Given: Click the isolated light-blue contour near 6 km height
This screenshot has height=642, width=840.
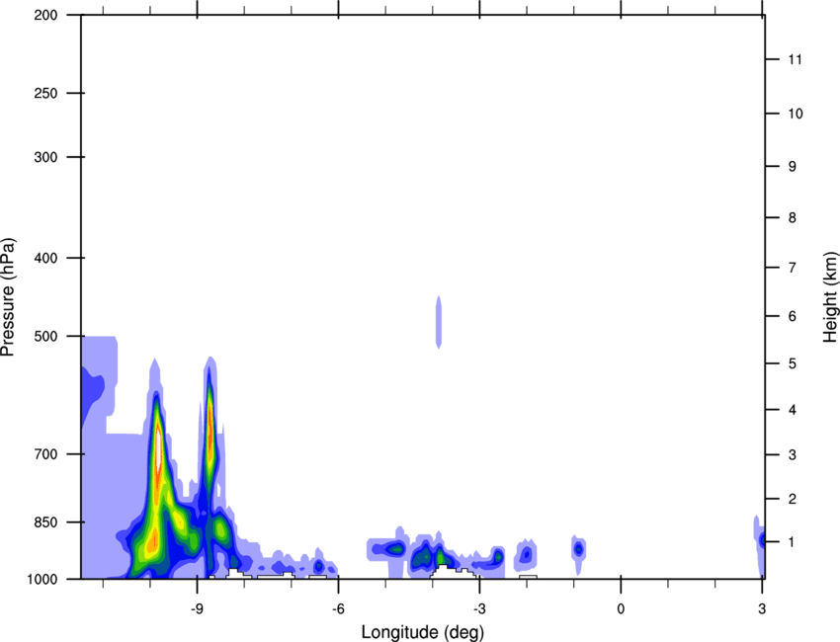Looking at the screenshot, I should 439,322.
